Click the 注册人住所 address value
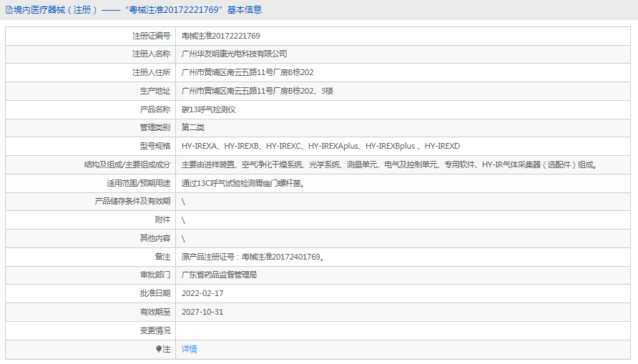 [247, 72]
